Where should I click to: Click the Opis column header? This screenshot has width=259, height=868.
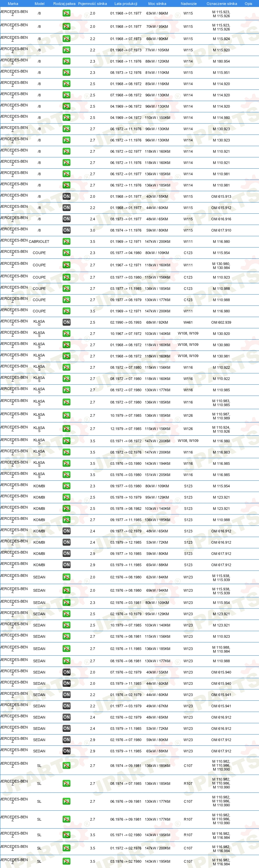point(248,4)
